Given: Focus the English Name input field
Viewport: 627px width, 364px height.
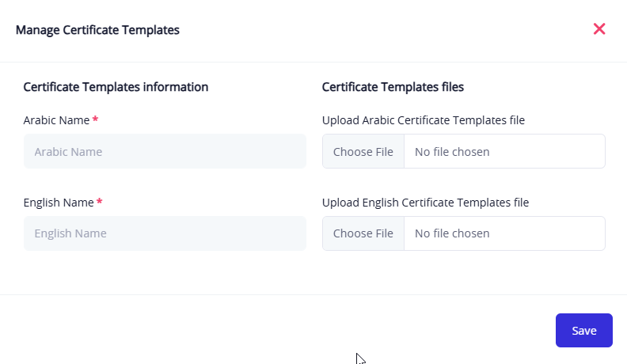Looking at the screenshot, I should pyautogui.click(x=165, y=233).
